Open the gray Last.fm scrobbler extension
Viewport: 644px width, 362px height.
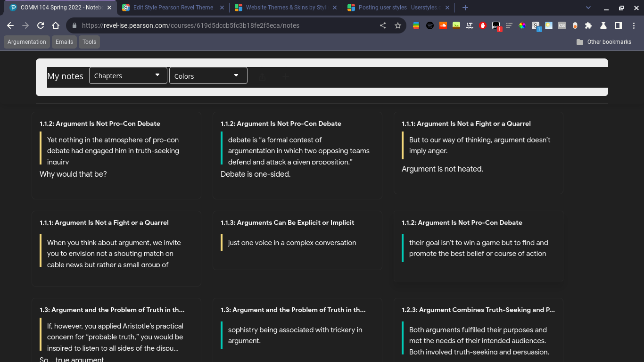click(x=562, y=25)
